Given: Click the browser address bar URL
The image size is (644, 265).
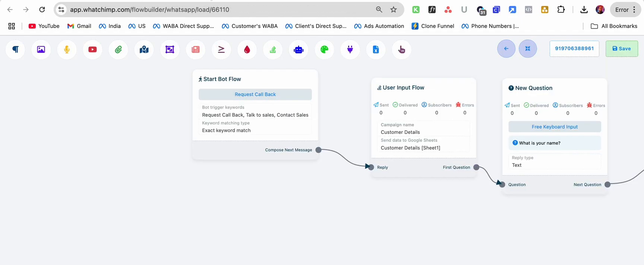Looking at the screenshot, I should pos(149,10).
